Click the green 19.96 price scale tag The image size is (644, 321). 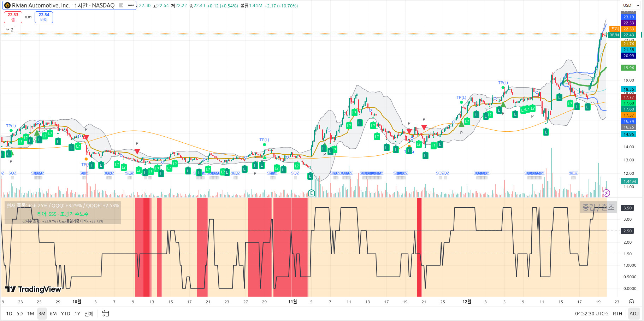(x=629, y=68)
